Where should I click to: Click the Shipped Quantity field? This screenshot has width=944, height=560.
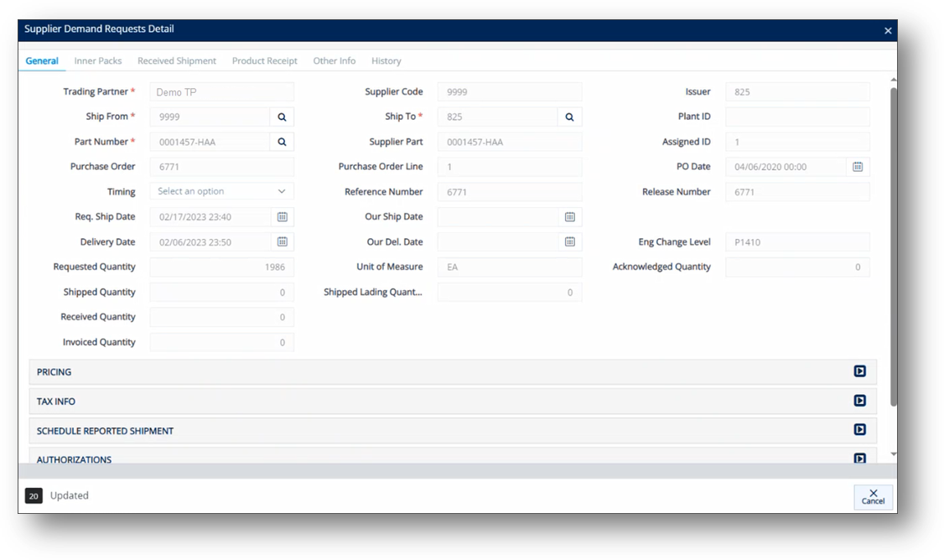click(x=221, y=292)
